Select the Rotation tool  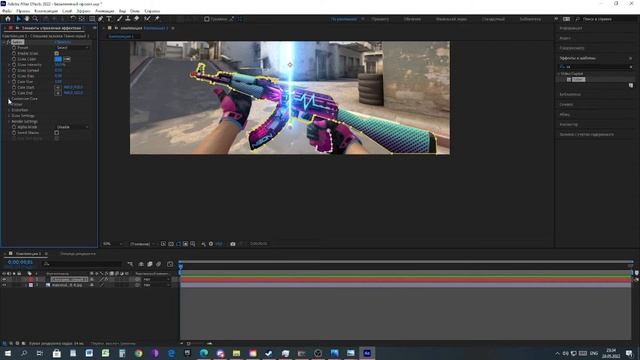point(73,19)
